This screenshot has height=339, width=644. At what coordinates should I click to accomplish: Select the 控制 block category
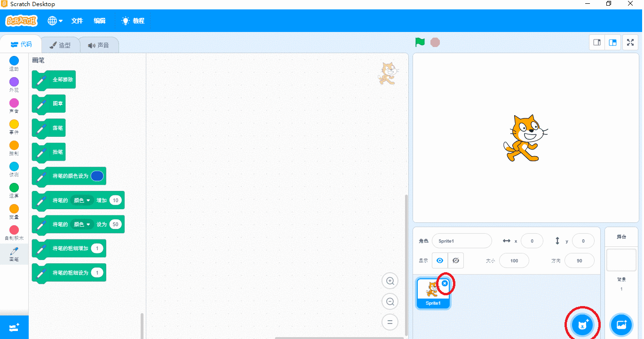tap(14, 148)
